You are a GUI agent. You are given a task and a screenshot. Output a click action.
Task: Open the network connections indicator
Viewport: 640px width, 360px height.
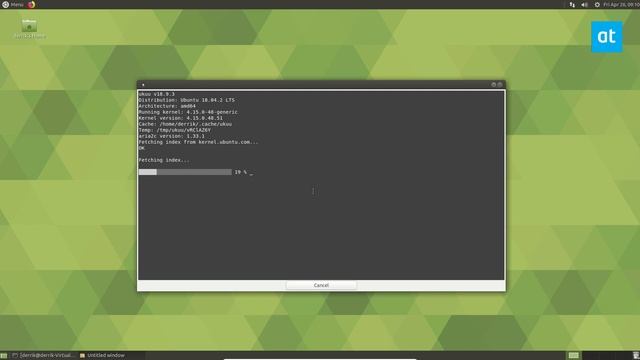tap(572, 4)
